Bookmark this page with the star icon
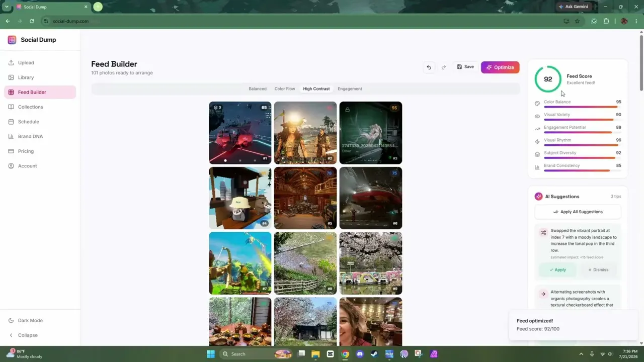Screen dimensions: 644x362 [x=577, y=21]
